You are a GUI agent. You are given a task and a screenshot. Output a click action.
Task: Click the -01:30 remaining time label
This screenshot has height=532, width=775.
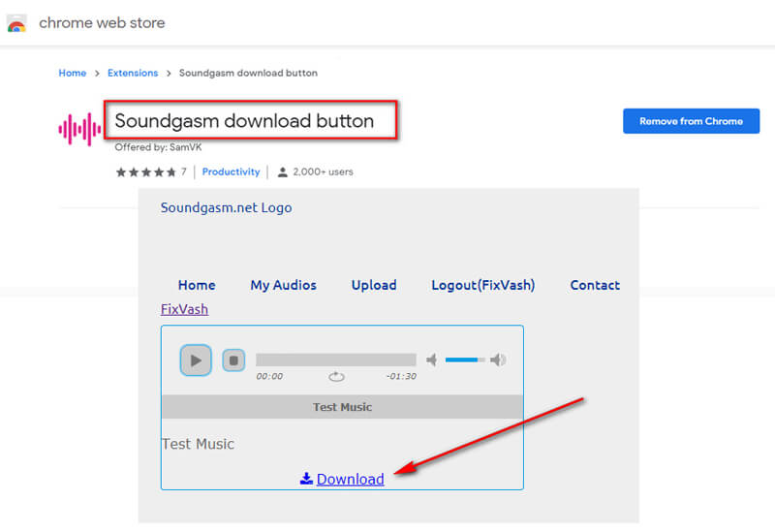pyautogui.click(x=401, y=376)
